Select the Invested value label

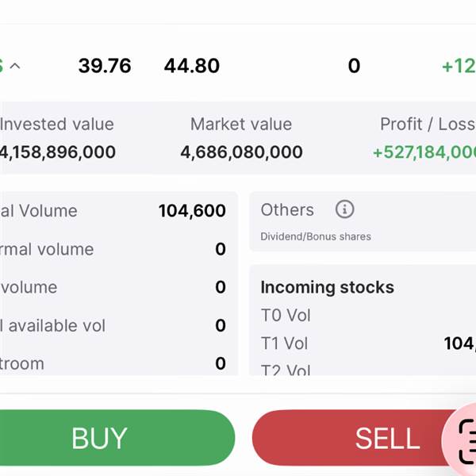57,125
